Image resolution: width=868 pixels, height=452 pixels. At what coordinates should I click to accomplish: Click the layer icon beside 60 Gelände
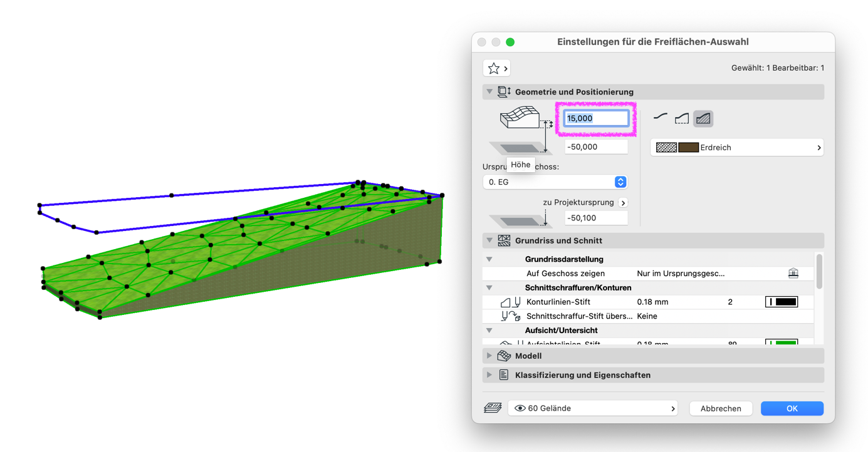[493, 408]
